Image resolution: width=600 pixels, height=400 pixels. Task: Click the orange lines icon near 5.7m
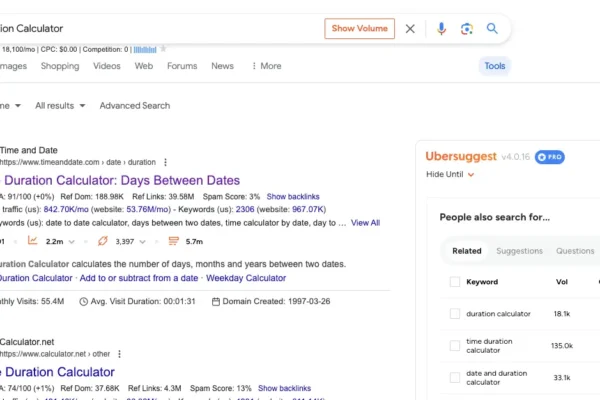173,241
